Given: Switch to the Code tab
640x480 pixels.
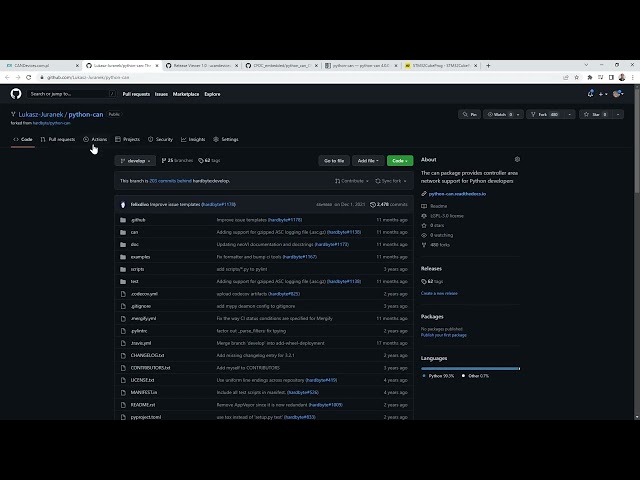Looking at the screenshot, I should click(x=23, y=140).
